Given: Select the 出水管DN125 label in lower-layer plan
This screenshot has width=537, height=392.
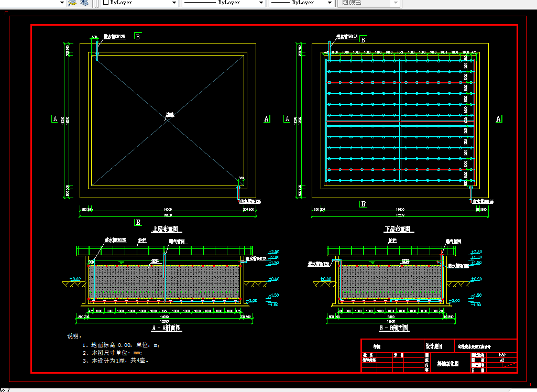Looking at the screenshot, I should [x=483, y=201].
